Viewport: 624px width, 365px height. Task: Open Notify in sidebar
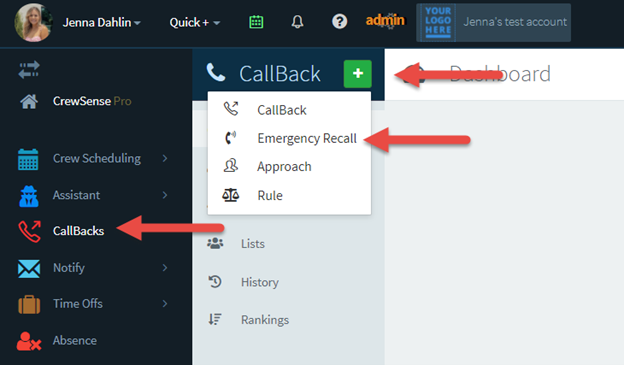69,268
